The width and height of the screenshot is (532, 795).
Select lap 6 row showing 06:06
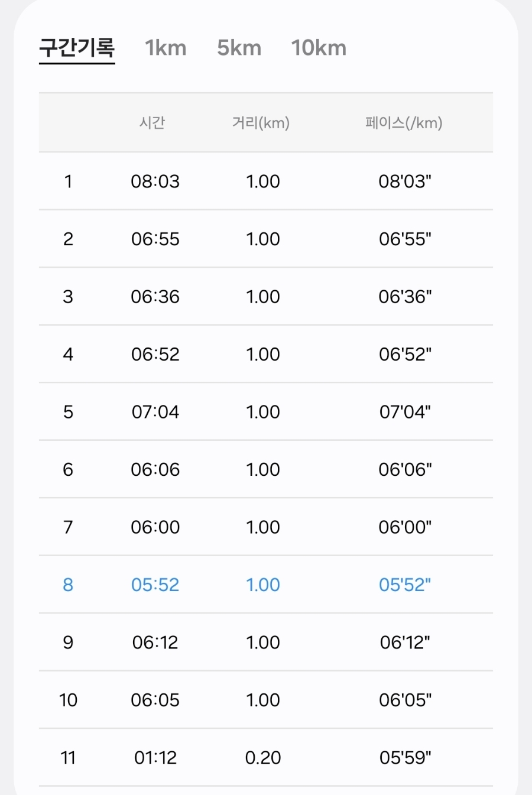tap(266, 469)
